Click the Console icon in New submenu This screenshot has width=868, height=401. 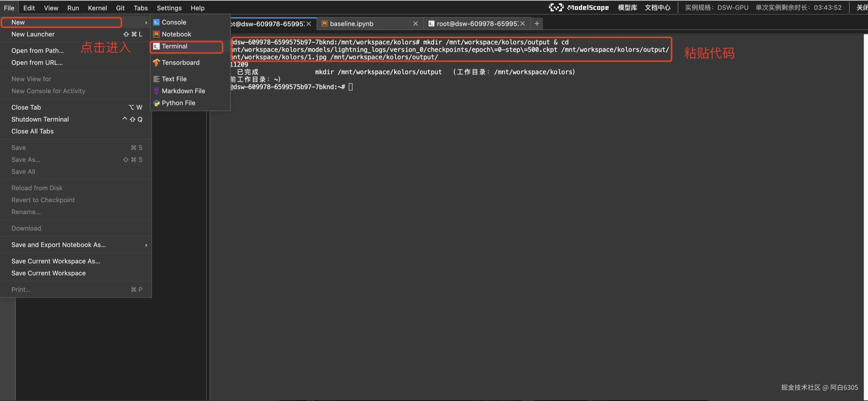(156, 22)
